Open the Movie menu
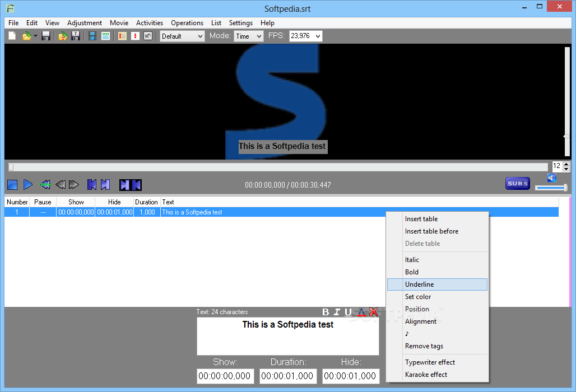576x392 pixels. click(119, 23)
